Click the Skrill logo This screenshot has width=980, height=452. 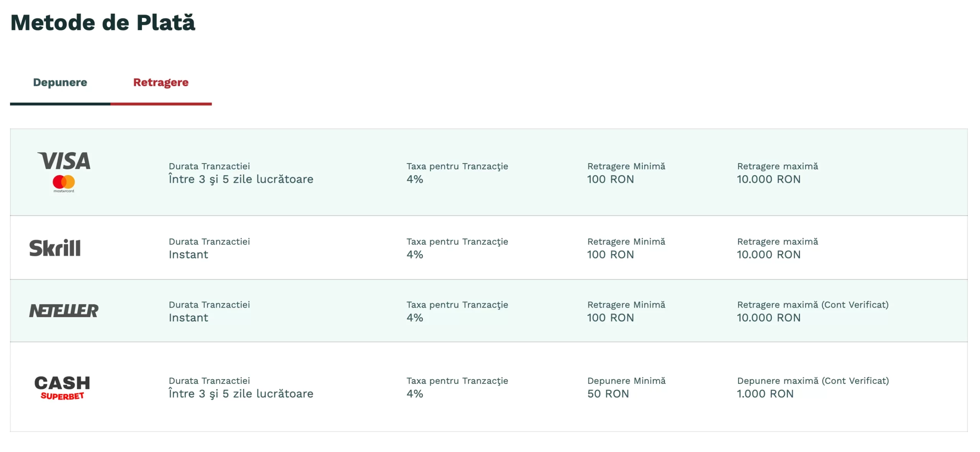click(55, 247)
